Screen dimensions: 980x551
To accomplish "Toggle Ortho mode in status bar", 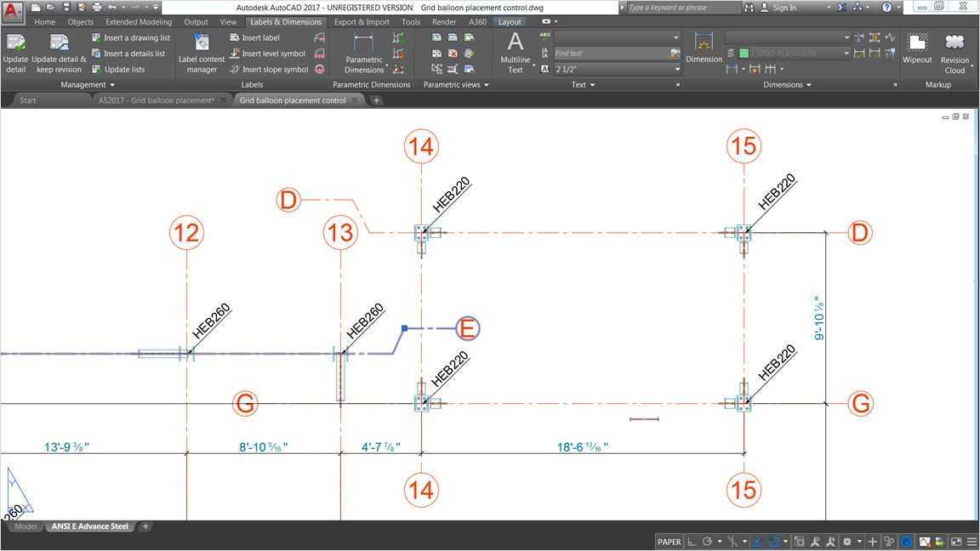I will tap(692, 542).
